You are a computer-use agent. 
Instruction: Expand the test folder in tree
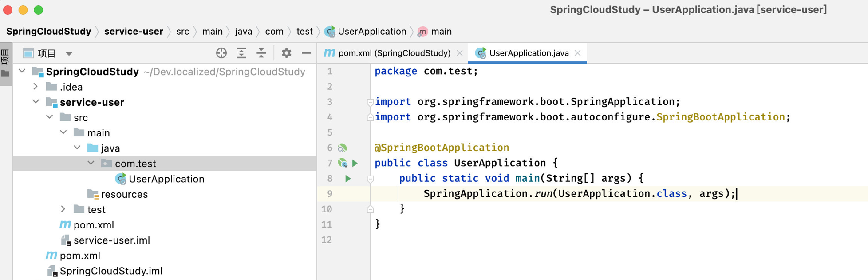(63, 209)
